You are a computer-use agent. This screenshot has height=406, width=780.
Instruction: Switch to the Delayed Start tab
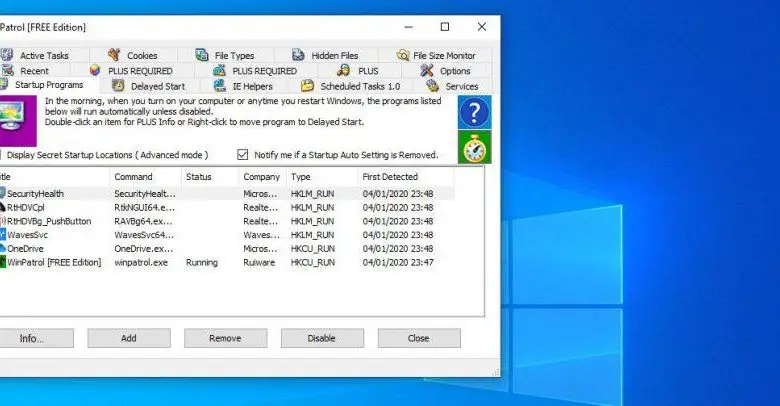coord(148,86)
